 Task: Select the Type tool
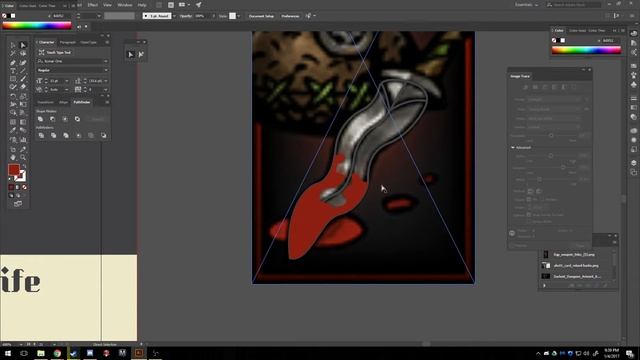point(13,71)
